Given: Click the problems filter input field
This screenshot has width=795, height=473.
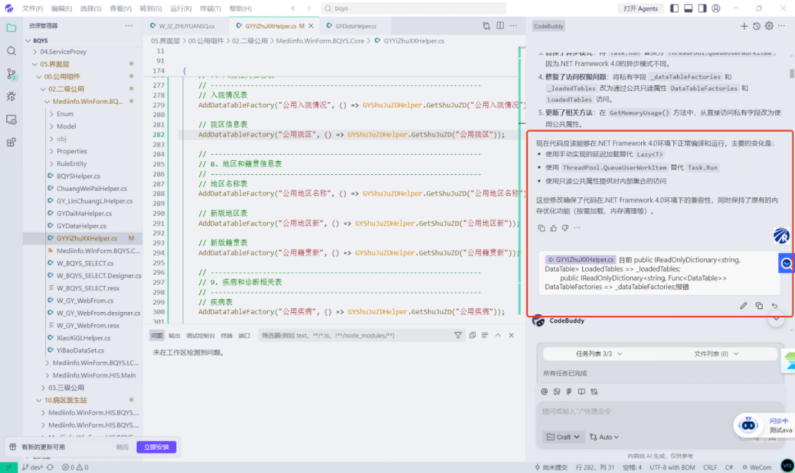Looking at the screenshot, I should tap(354, 335).
